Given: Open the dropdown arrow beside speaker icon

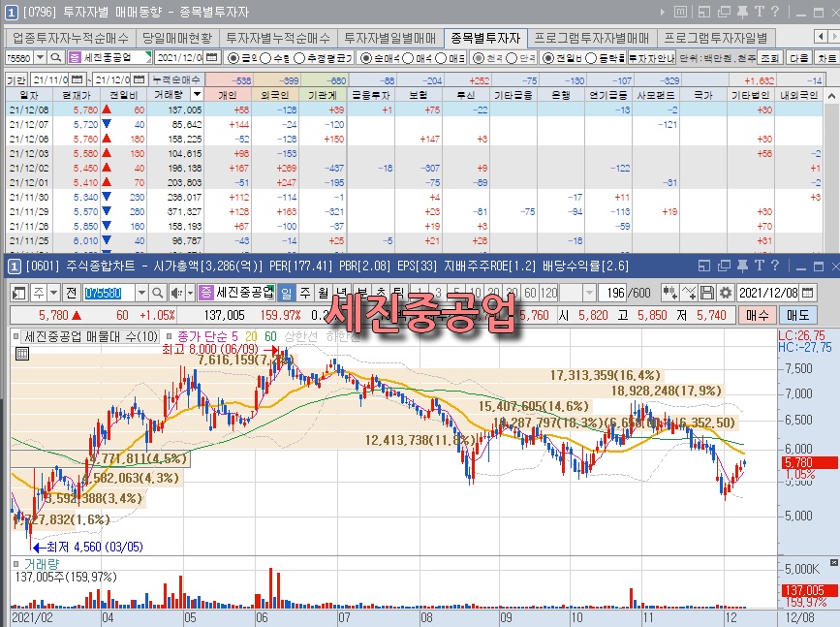Looking at the screenshot, I should pyautogui.click(x=190, y=293).
